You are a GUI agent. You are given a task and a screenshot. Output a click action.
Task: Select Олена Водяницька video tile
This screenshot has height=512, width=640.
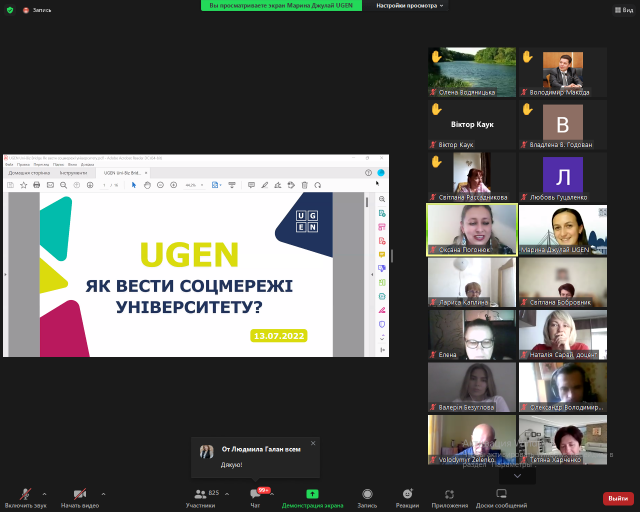pyautogui.click(x=472, y=72)
